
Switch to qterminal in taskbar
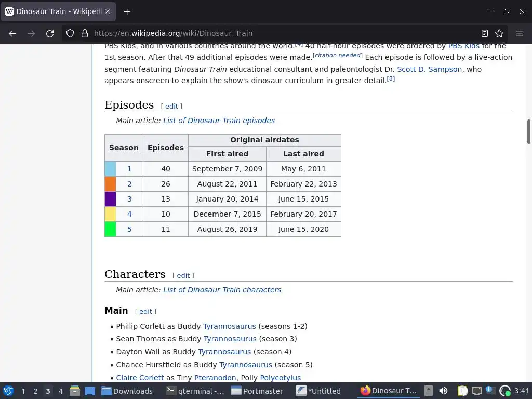point(195,391)
